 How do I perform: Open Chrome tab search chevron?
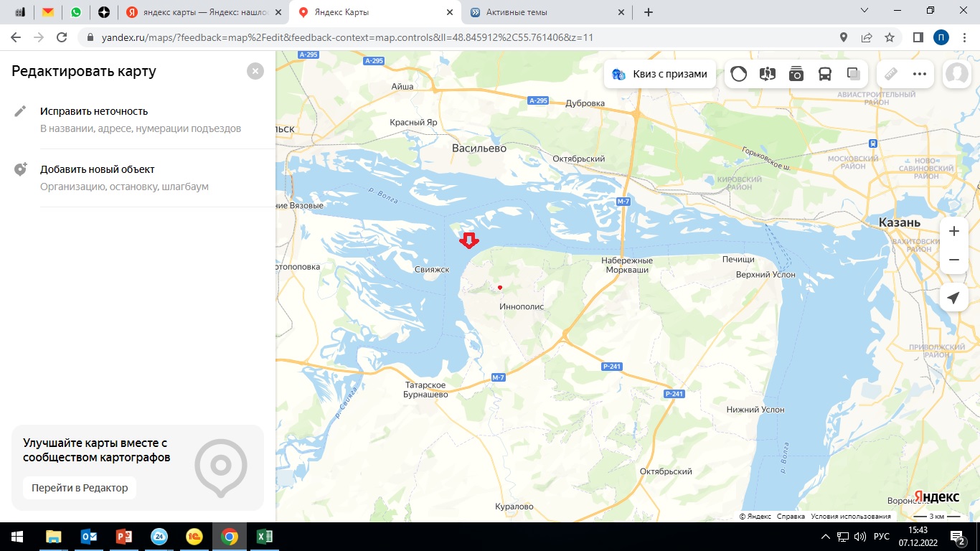tap(864, 11)
